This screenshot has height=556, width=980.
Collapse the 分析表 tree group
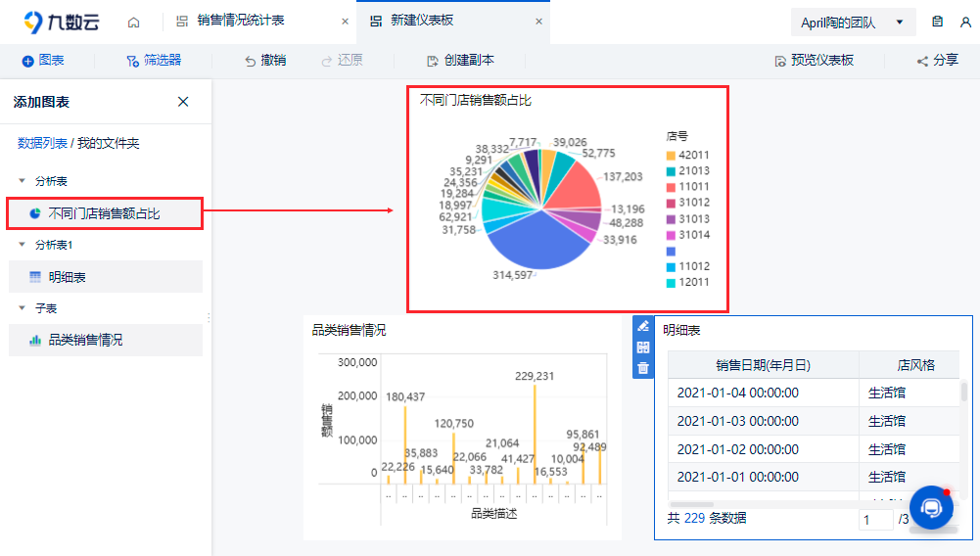point(22,180)
